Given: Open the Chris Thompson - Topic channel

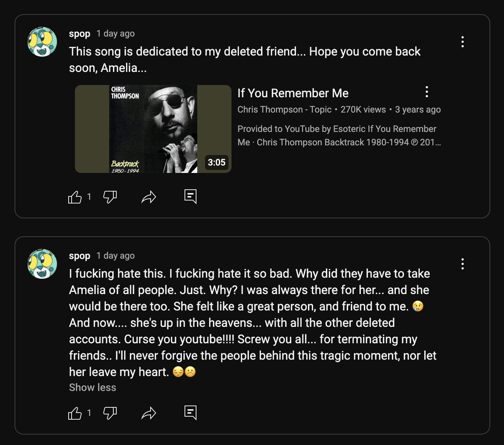Looking at the screenshot, I should tap(284, 110).
